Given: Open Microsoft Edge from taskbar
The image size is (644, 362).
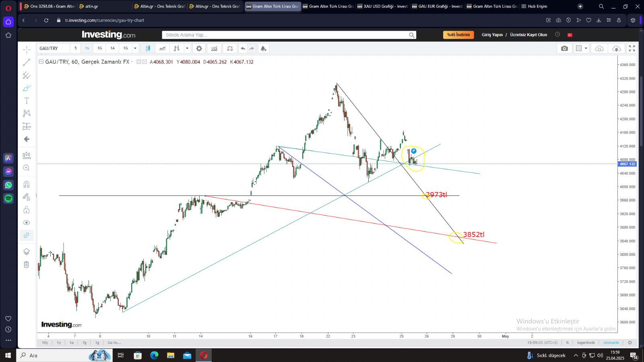Looking at the screenshot, I should 154,355.
